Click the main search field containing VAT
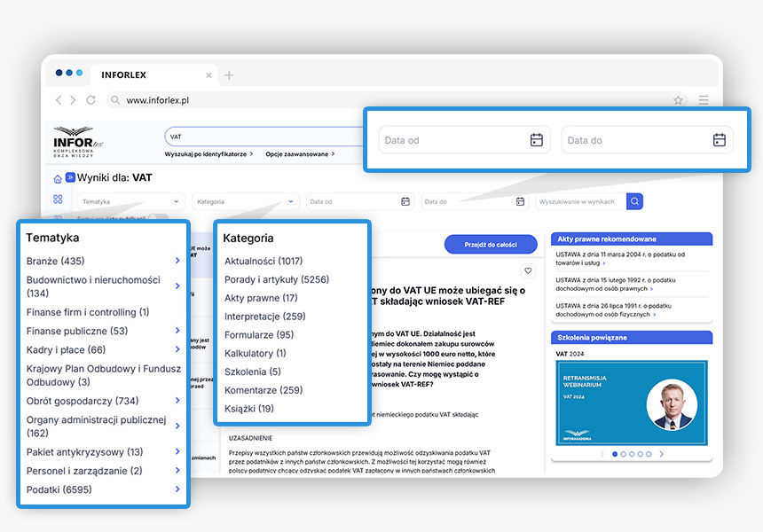763x532 pixels. 262,137
